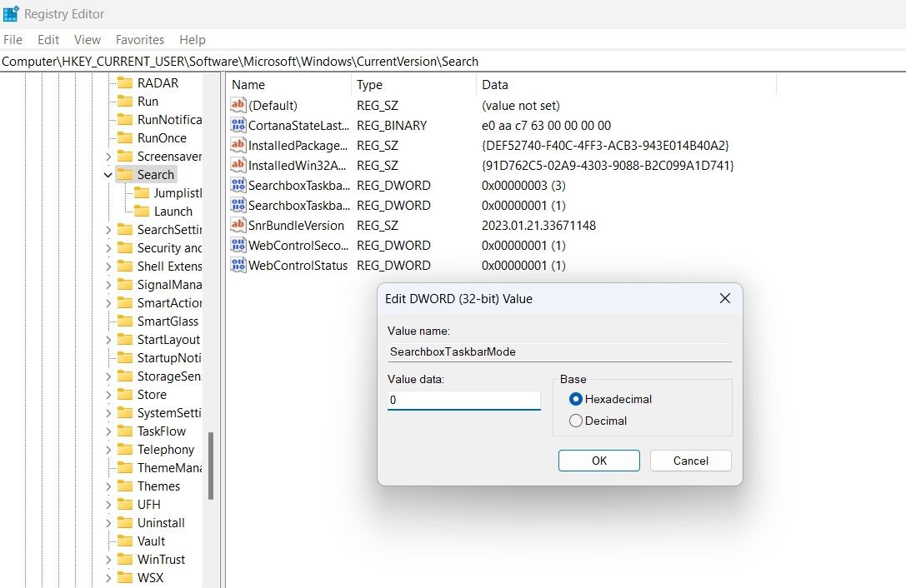Select the WebControlSeco DWORD value icon
The height and width of the screenshot is (588, 906).
pyautogui.click(x=238, y=245)
